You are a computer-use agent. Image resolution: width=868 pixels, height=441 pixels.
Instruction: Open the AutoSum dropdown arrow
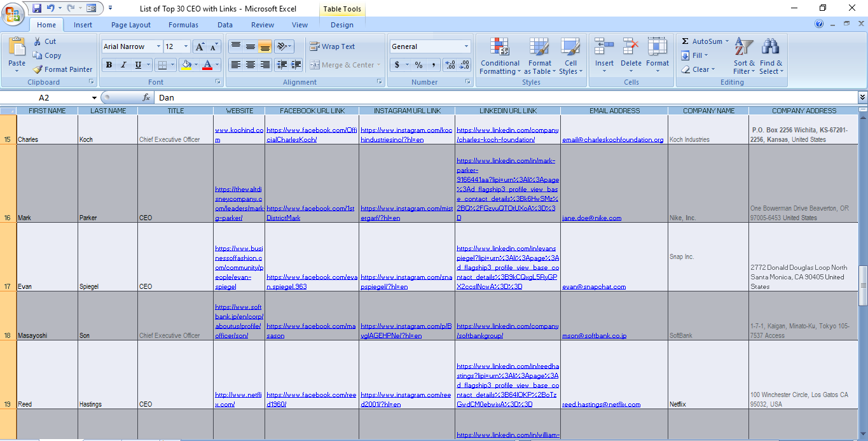pos(727,41)
